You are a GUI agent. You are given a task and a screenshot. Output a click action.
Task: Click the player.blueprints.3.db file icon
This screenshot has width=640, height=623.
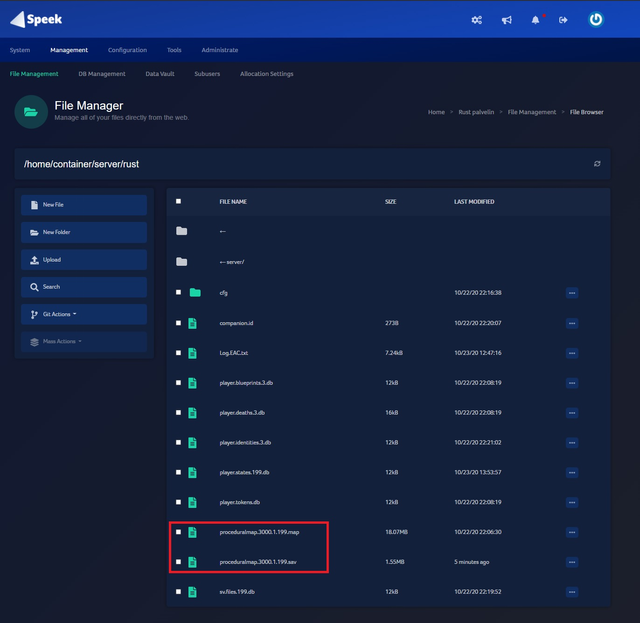[192, 383]
